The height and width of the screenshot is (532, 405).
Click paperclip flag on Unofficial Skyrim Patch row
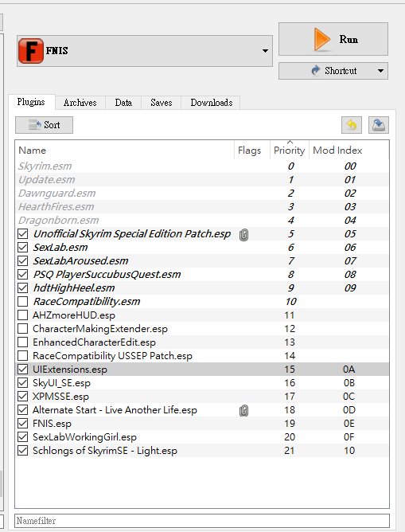[243, 234]
